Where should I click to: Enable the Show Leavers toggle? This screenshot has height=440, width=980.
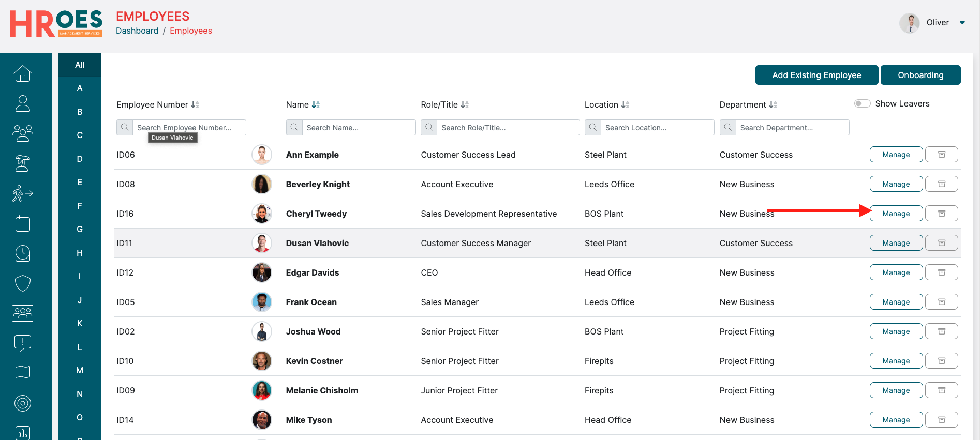862,103
